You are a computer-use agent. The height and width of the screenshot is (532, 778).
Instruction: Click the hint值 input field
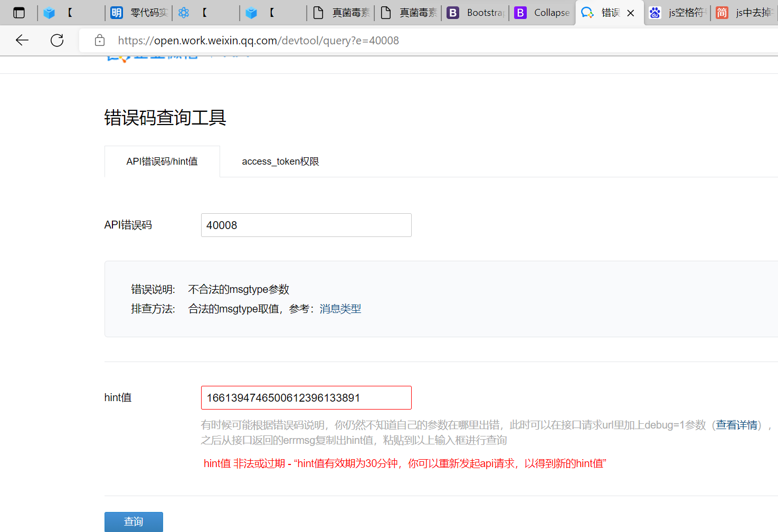click(x=306, y=398)
